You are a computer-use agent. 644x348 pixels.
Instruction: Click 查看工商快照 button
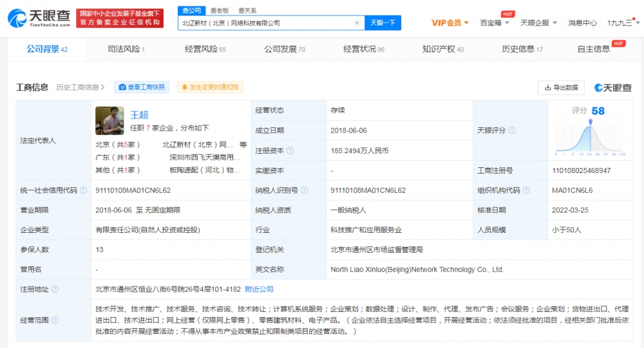pos(142,87)
